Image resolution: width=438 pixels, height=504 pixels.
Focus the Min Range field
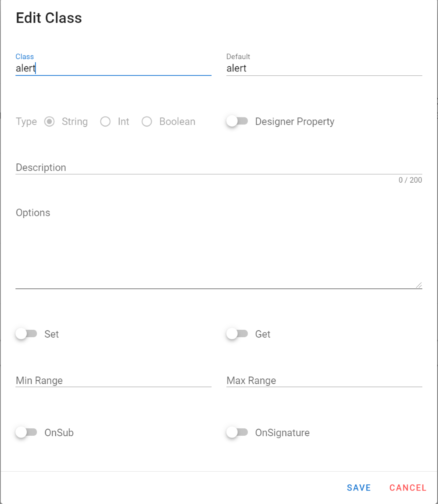coord(113,381)
